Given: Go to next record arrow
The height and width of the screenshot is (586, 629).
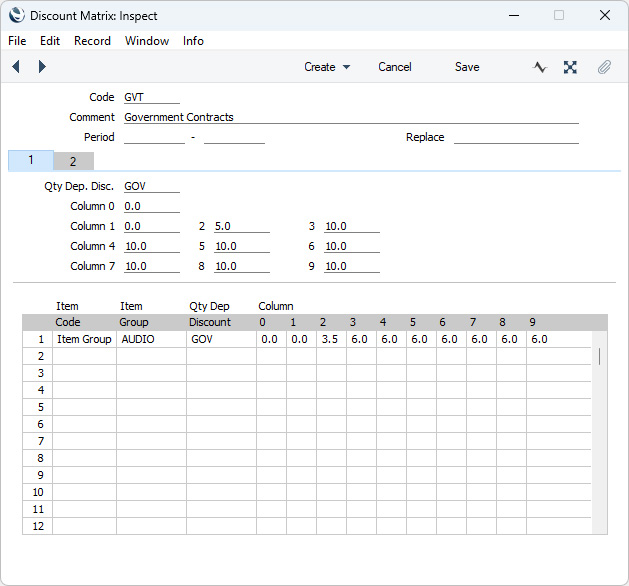Looking at the screenshot, I should (42, 67).
